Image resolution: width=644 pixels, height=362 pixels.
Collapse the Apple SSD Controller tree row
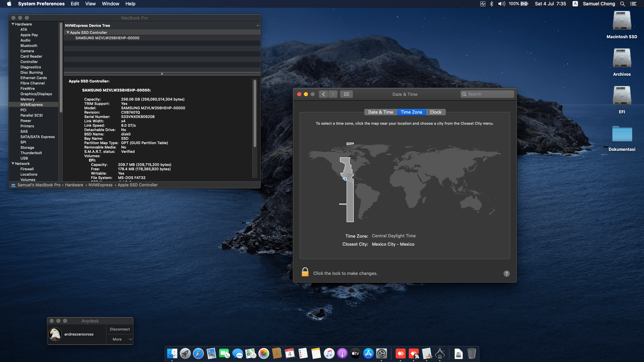pyautogui.click(x=68, y=33)
